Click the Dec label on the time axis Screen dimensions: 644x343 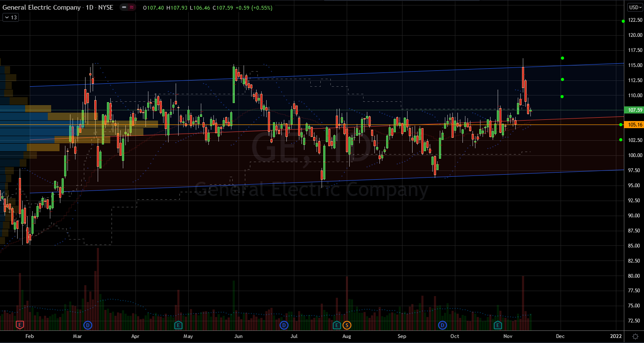[560, 336]
